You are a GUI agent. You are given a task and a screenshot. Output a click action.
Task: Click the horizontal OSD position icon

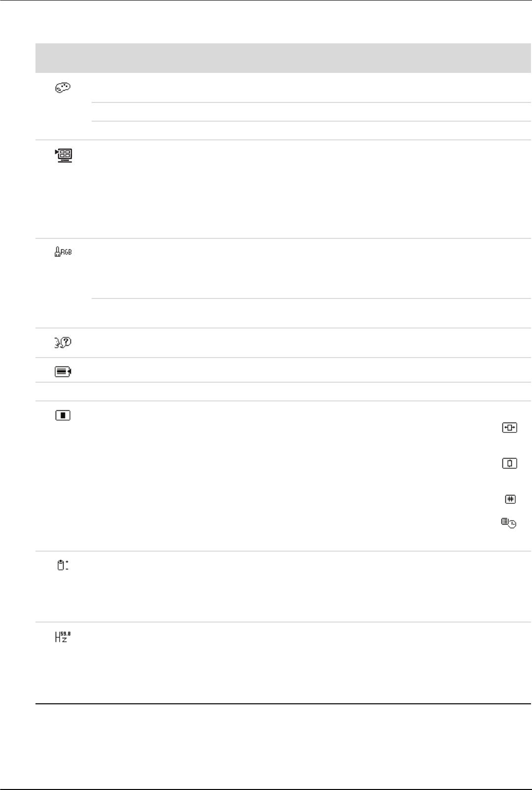point(509,428)
